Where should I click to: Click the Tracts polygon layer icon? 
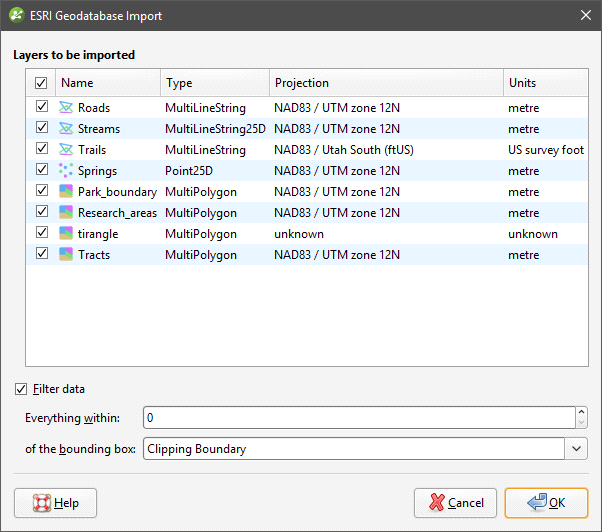point(67,254)
